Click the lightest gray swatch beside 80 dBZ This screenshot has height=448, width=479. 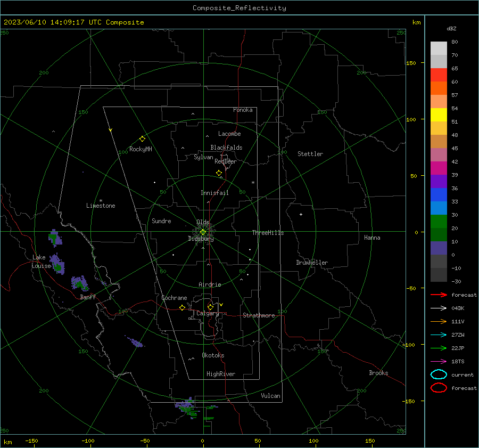pos(439,48)
